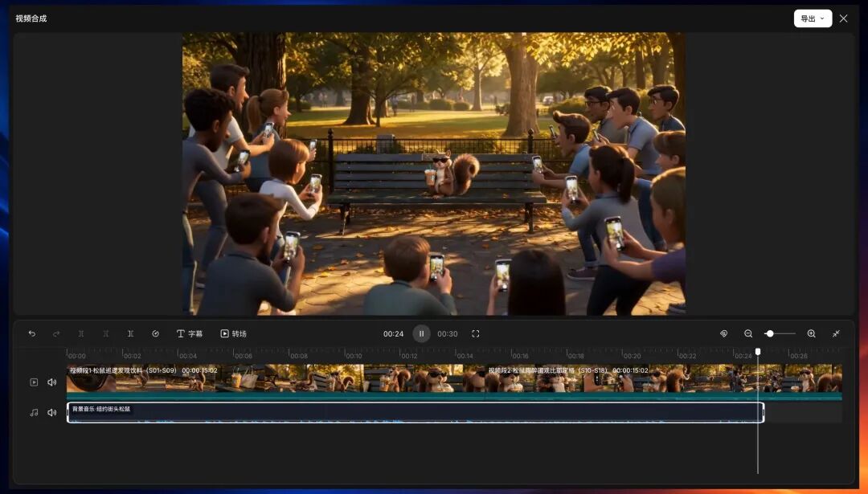This screenshot has width=868, height=494.
Task: Zoom out the timeline
Action: point(748,333)
